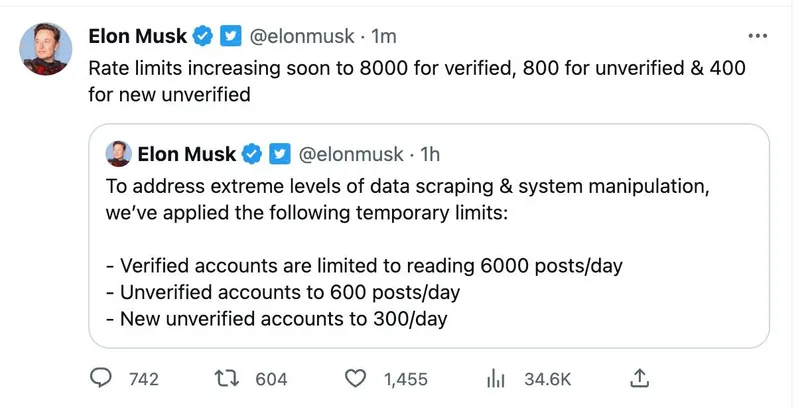800x407 pixels.
Task: Click the Twitter bird square badge in the top header
Action: point(231,37)
